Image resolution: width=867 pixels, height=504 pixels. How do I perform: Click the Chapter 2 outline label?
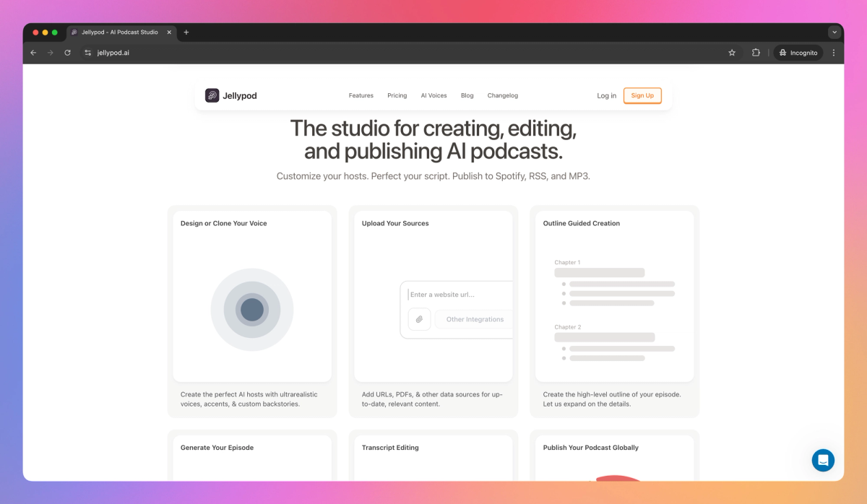click(567, 327)
